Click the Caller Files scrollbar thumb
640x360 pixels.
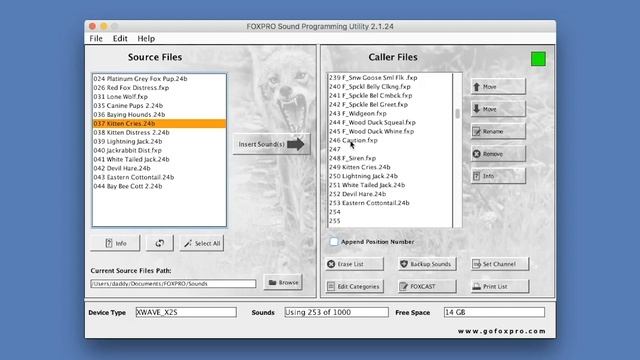coord(457,113)
